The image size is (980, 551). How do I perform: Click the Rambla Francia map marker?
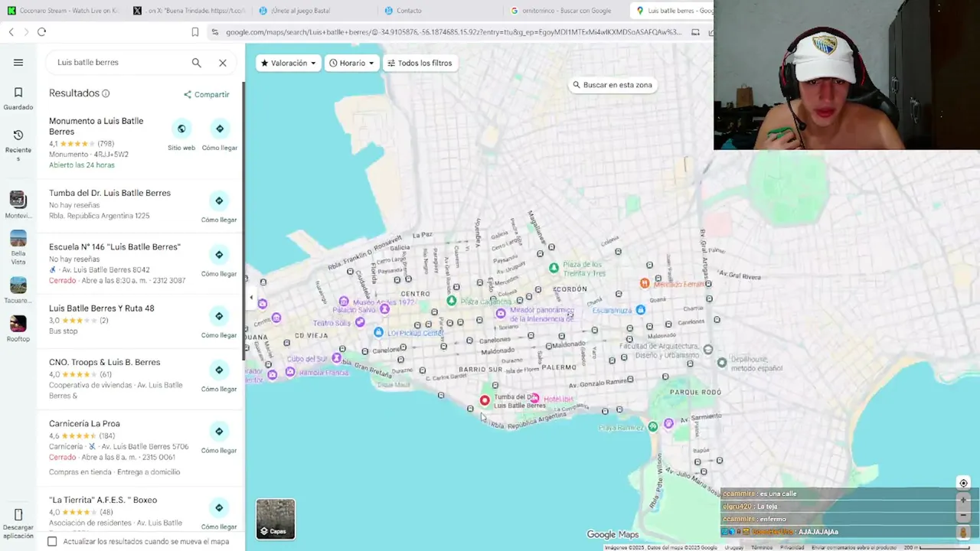pos(290,372)
